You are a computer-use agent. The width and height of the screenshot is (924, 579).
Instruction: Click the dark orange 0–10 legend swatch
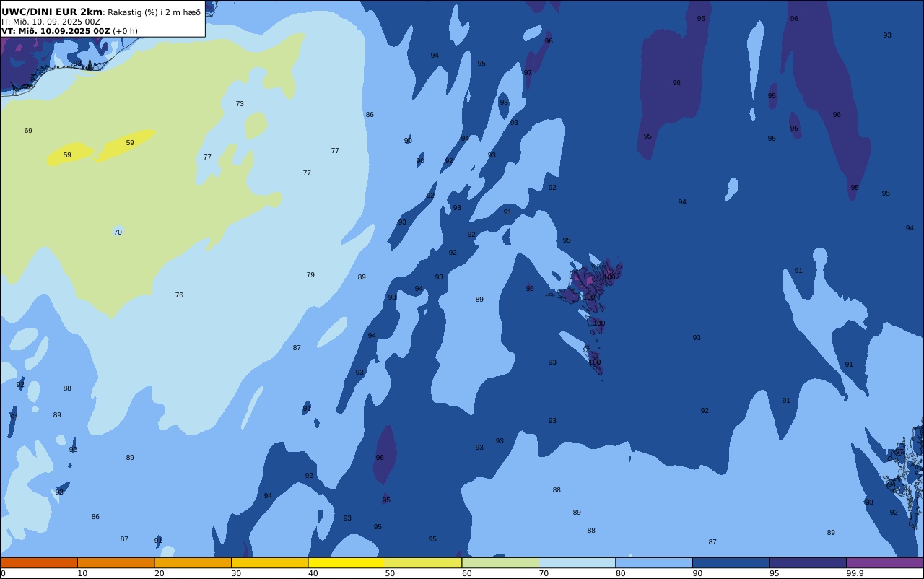point(39,562)
